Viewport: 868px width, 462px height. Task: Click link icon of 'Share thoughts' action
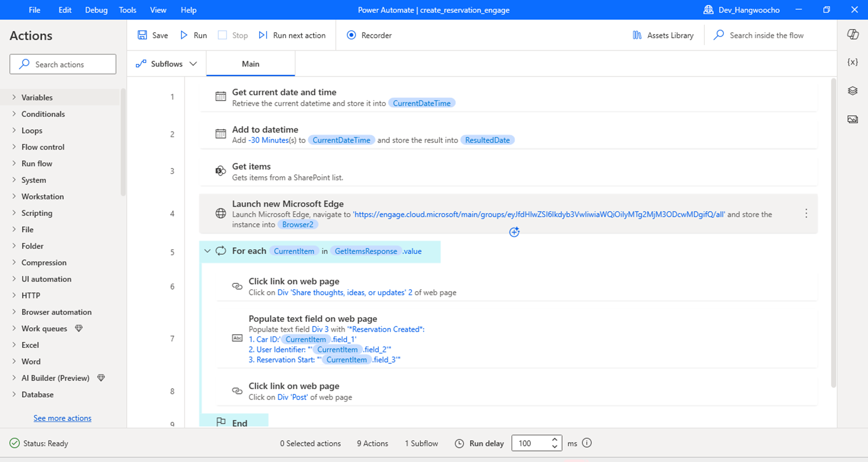[237, 286]
